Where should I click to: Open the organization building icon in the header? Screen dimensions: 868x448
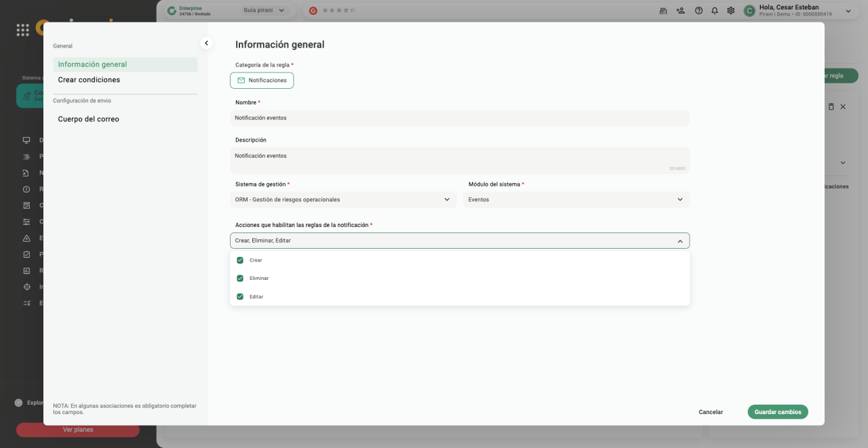663,11
